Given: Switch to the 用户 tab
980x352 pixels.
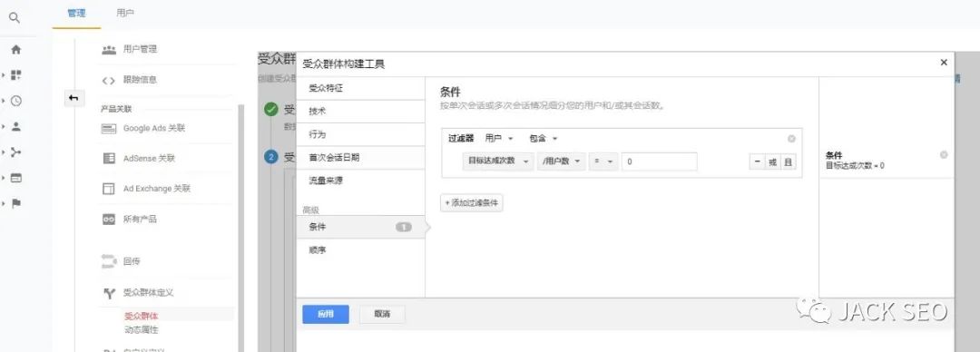Looking at the screenshot, I should (x=125, y=13).
